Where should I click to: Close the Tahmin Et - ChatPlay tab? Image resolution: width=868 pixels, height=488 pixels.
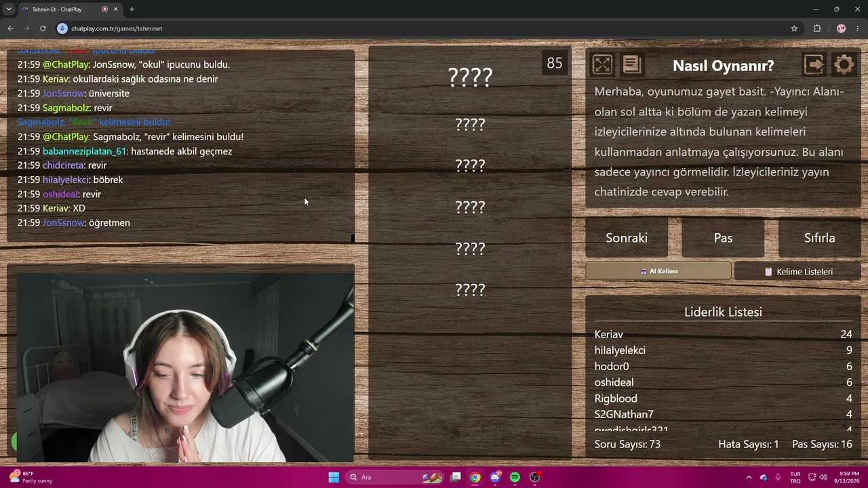[116, 9]
